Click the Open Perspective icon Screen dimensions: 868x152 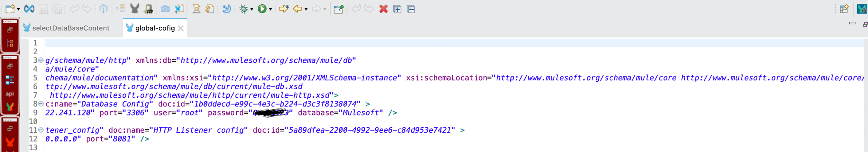coord(844,9)
